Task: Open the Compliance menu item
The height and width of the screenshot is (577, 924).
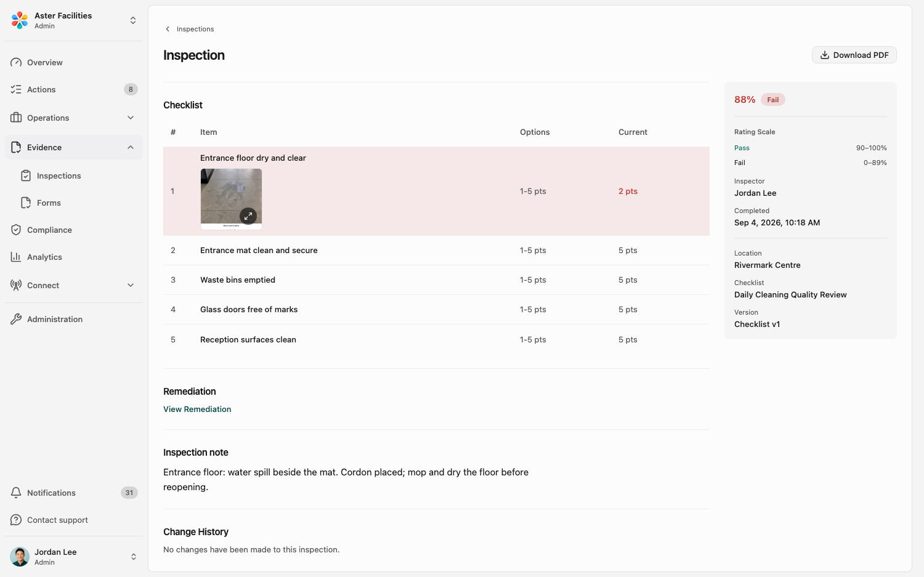Action: [74, 230]
